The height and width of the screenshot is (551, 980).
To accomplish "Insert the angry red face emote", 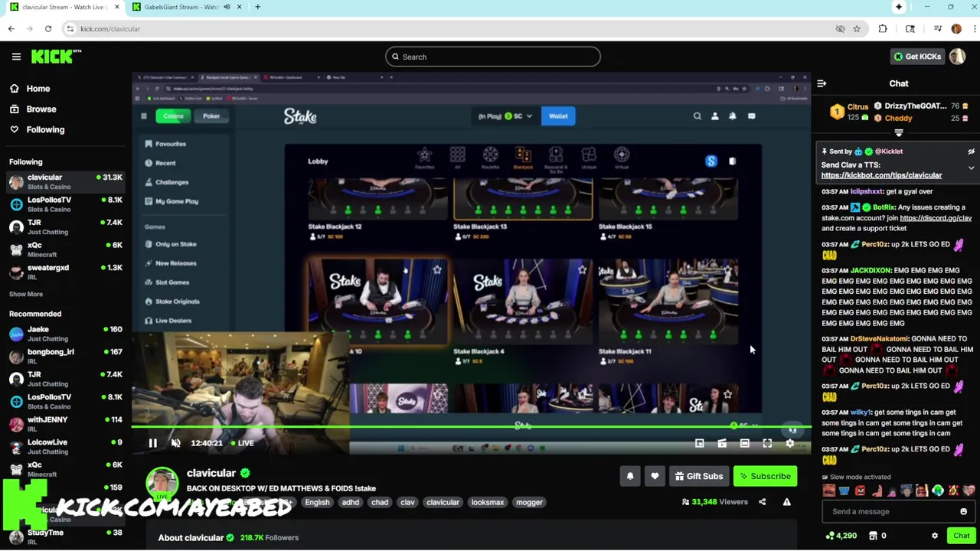I will pos(860,491).
